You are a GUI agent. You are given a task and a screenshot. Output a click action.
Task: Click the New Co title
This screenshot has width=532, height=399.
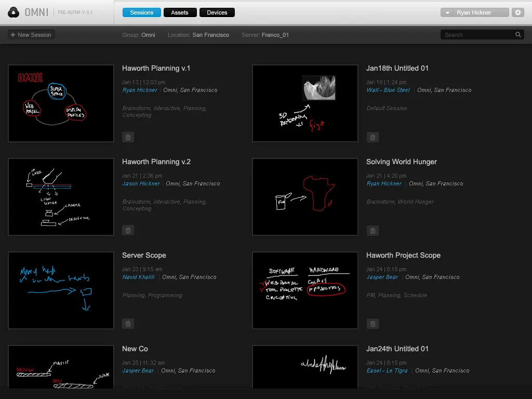[x=135, y=349]
